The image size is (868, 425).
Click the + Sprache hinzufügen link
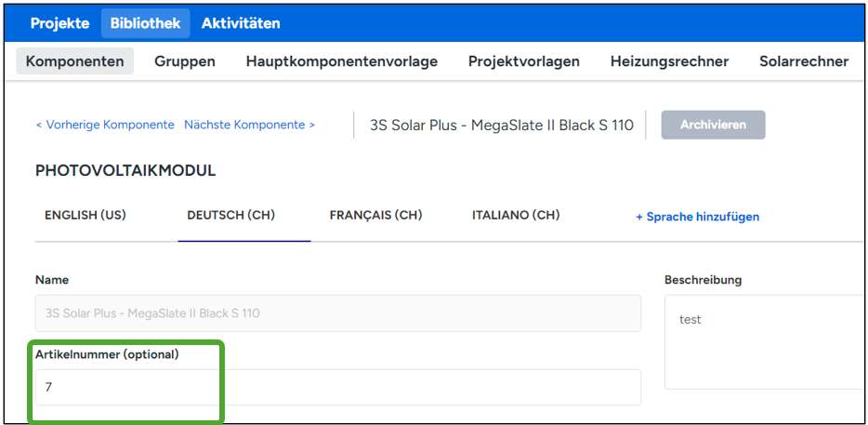point(697,217)
